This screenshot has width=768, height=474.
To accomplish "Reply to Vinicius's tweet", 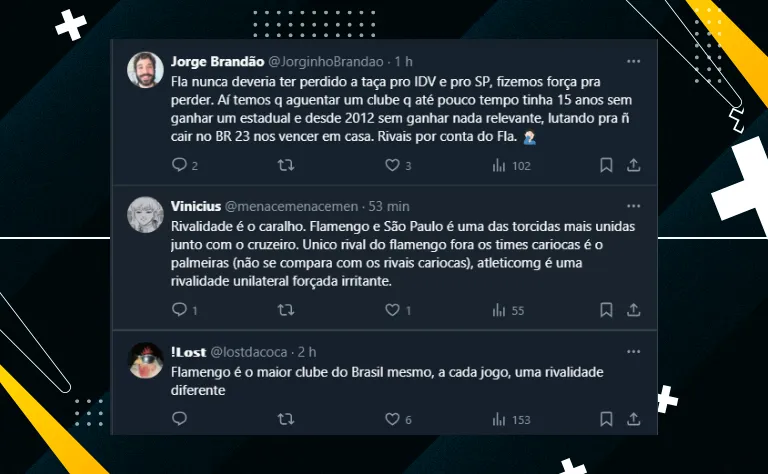I will click(x=180, y=309).
